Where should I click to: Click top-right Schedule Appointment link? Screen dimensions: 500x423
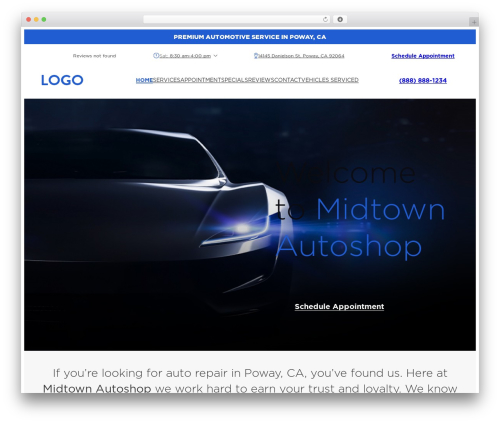[423, 56]
